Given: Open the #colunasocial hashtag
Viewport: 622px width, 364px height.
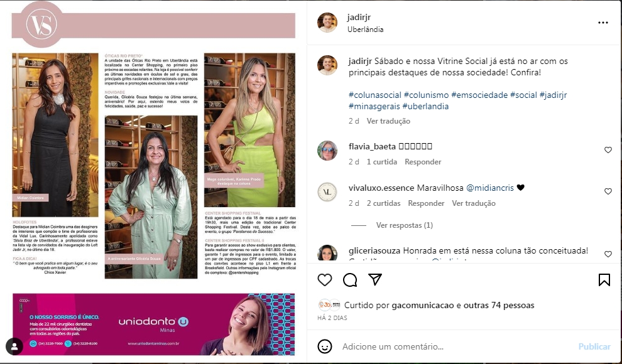Looking at the screenshot, I should [375, 95].
